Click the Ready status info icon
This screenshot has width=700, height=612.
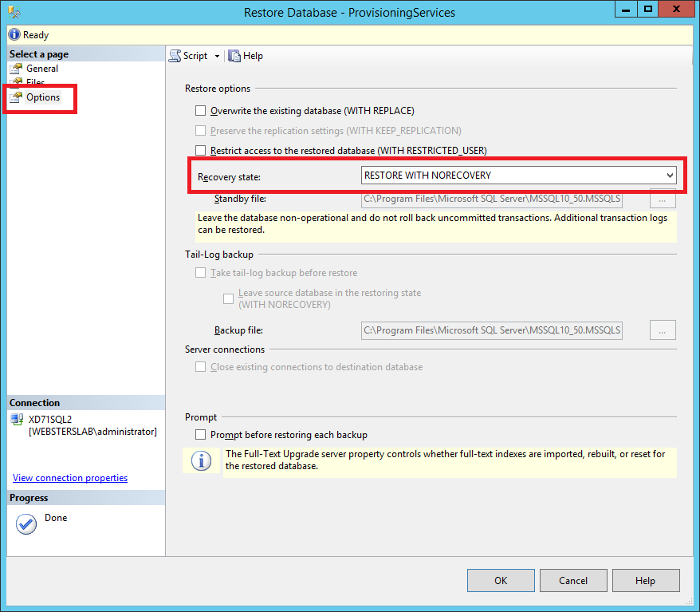[x=14, y=35]
